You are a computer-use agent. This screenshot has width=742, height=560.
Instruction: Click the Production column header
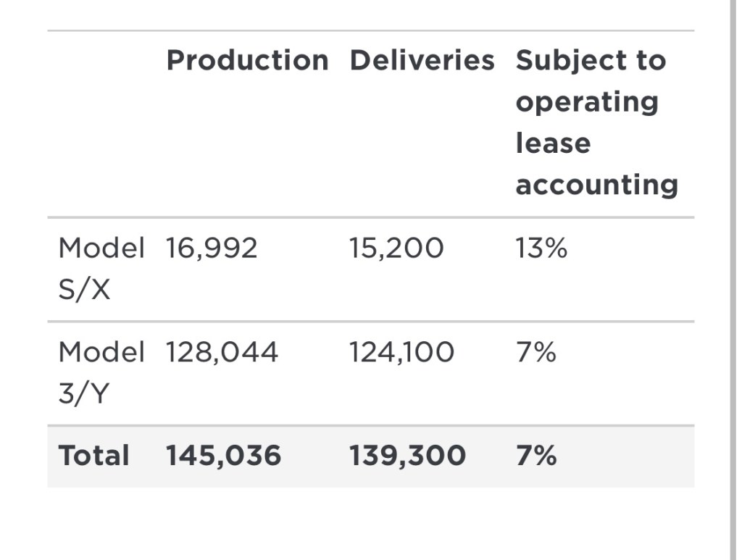coord(247,61)
